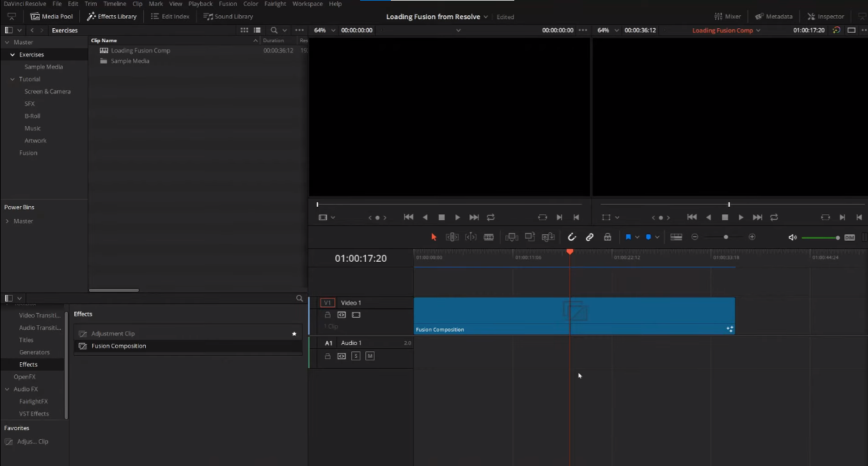Switch to the Titles category in Effects
The width and height of the screenshot is (868, 466).
click(x=26, y=340)
